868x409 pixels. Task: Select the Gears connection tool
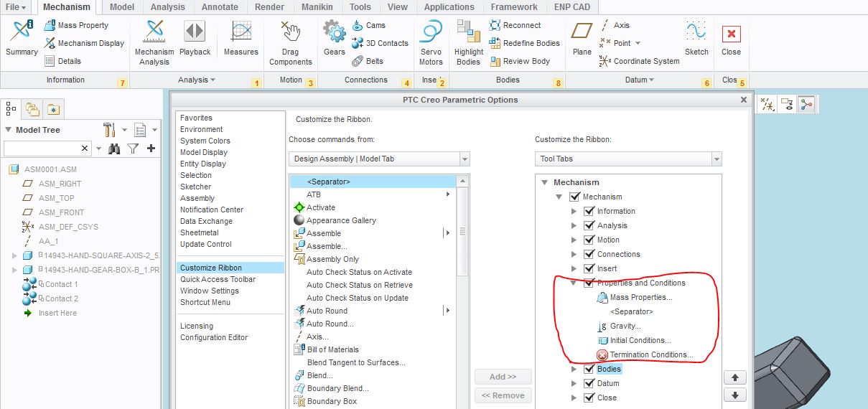[x=335, y=38]
